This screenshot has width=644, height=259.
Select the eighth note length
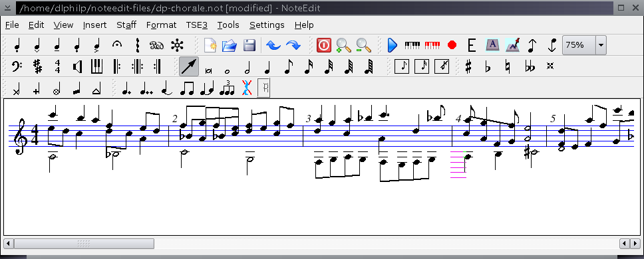tap(288, 66)
